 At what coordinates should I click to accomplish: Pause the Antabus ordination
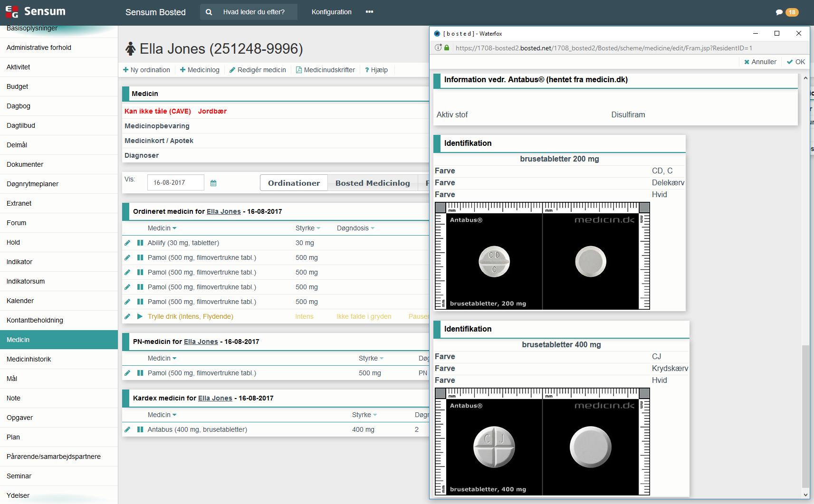click(140, 429)
